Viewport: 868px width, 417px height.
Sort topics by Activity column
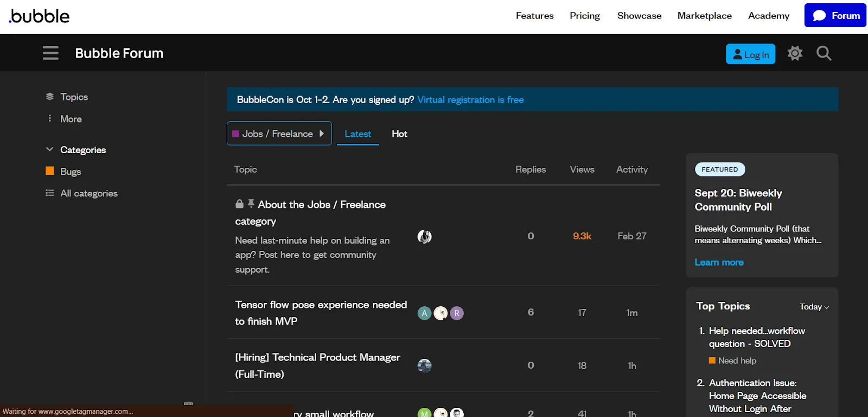pyautogui.click(x=632, y=169)
